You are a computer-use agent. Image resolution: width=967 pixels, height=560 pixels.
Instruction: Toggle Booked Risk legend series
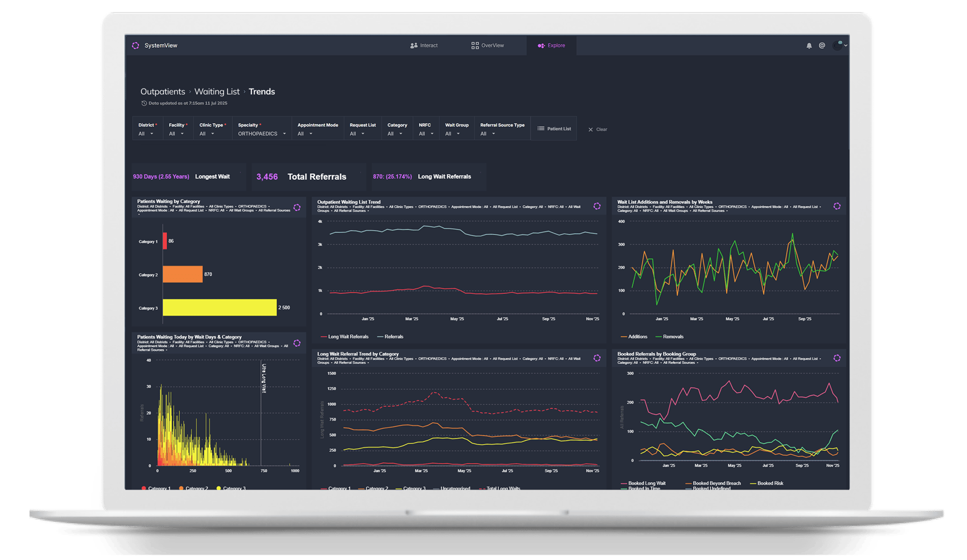click(x=770, y=483)
